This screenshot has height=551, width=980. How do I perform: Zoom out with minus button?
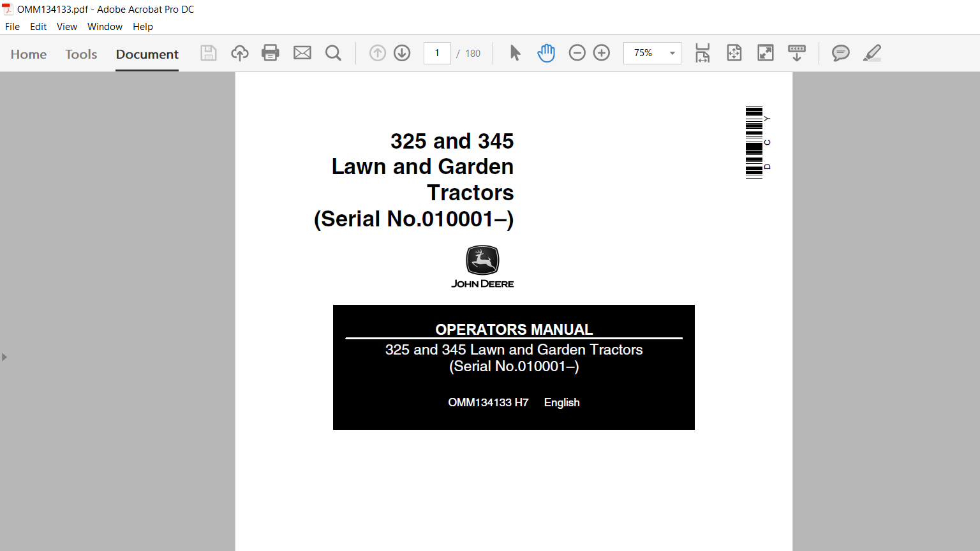(x=577, y=53)
